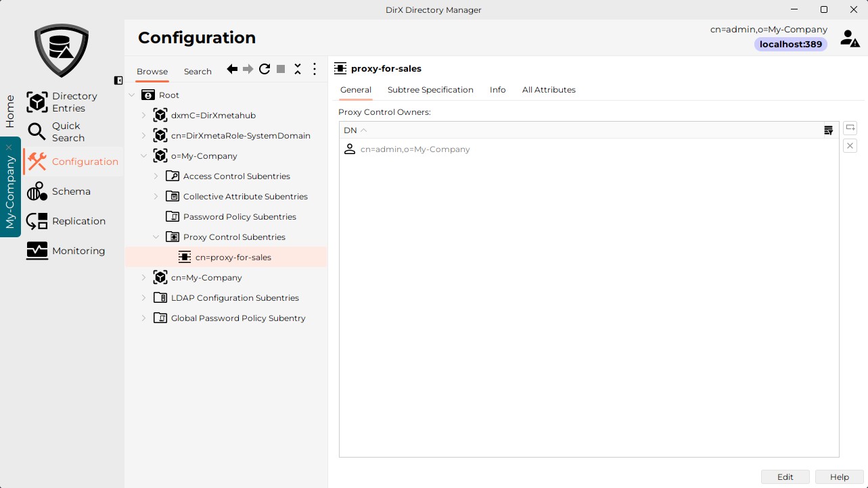Switch to the Search tab
The width and height of the screenshot is (868, 488).
[198, 72]
